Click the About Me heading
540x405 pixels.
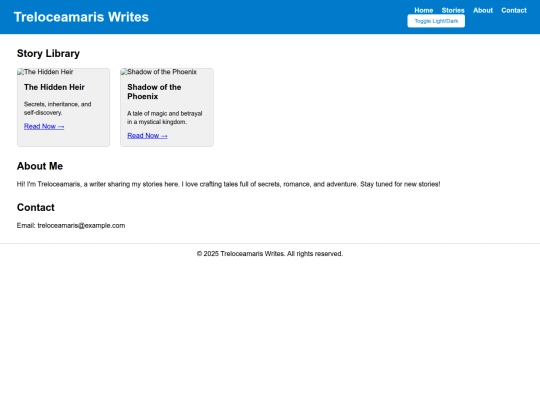[40, 166]
